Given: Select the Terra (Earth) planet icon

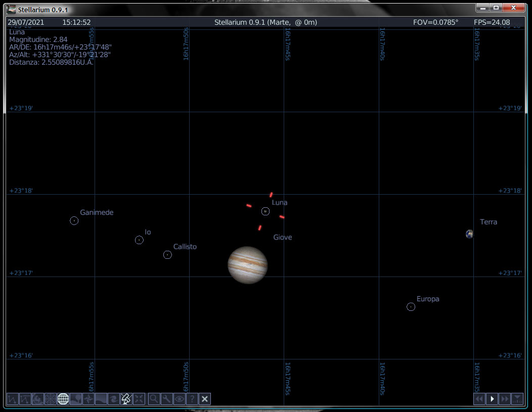Looking at the screenshot, I should click(x=470, y=234).
